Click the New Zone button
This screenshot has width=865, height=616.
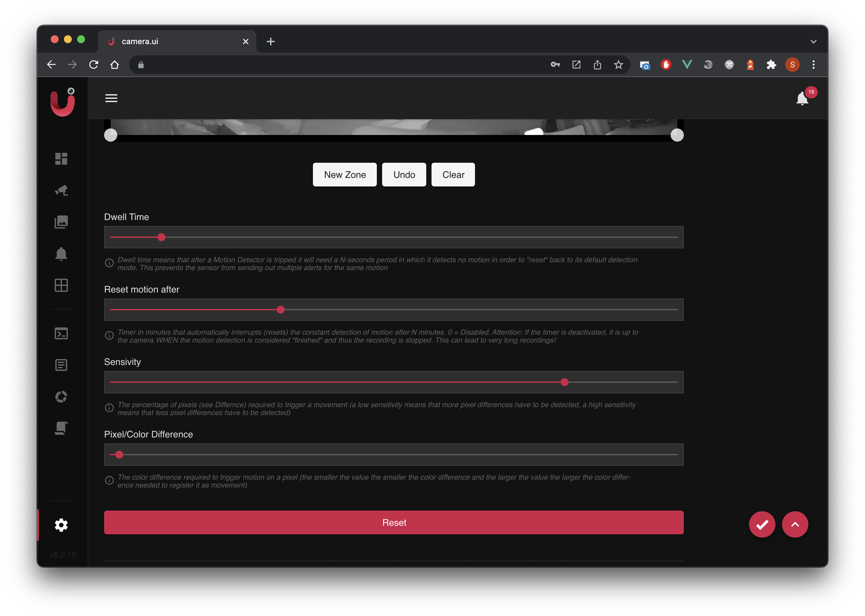(x=344, y=175)
